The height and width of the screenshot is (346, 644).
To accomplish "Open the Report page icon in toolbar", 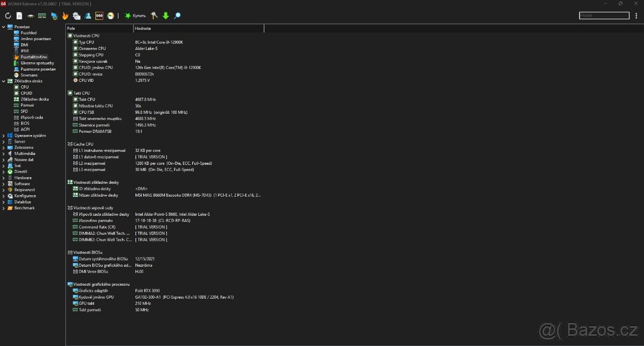I will click(19, 16).
